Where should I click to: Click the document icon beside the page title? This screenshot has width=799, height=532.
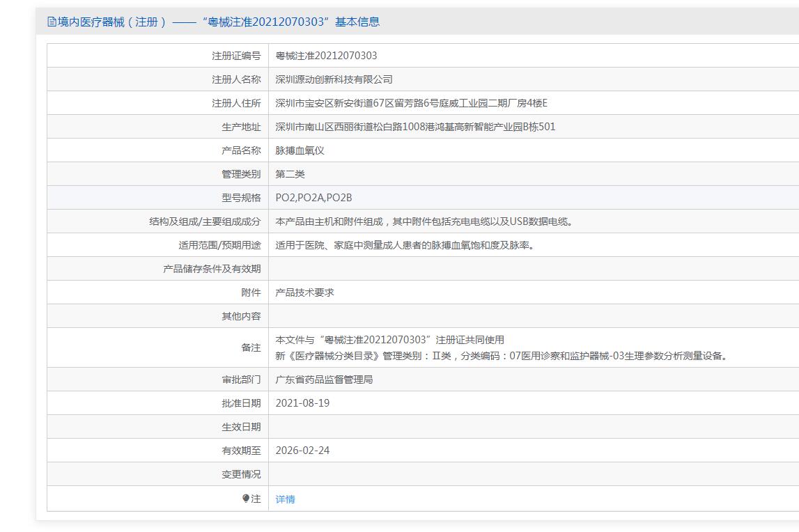52,22
